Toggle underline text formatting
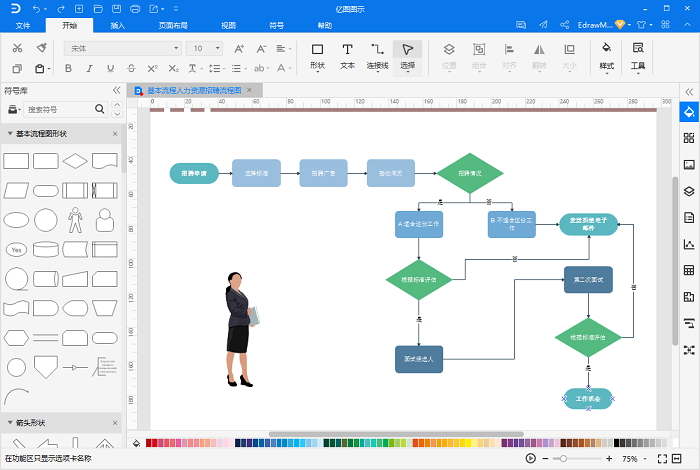Image resolution: width=700 pixels, height=470 pixels. 109,69
